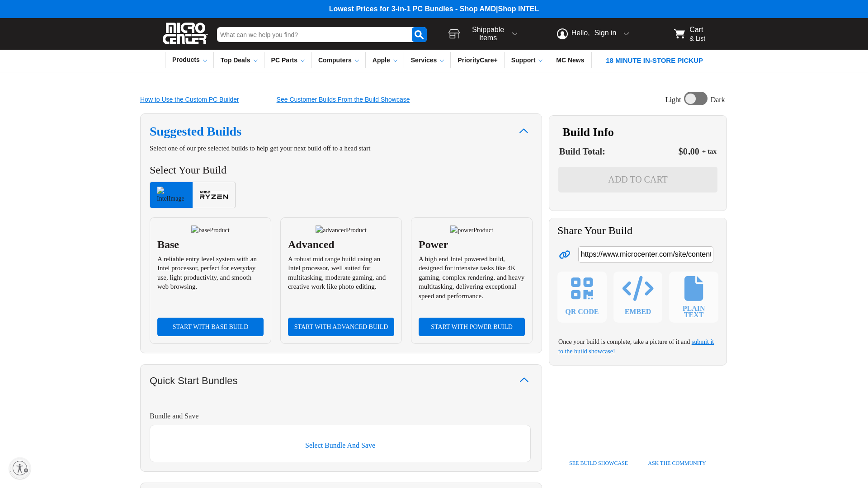Image resolution: width=868 pixels, height=488 pixels.
Task: Open See Customer Builds From the Build Showcase
Action: click(343, 99)
